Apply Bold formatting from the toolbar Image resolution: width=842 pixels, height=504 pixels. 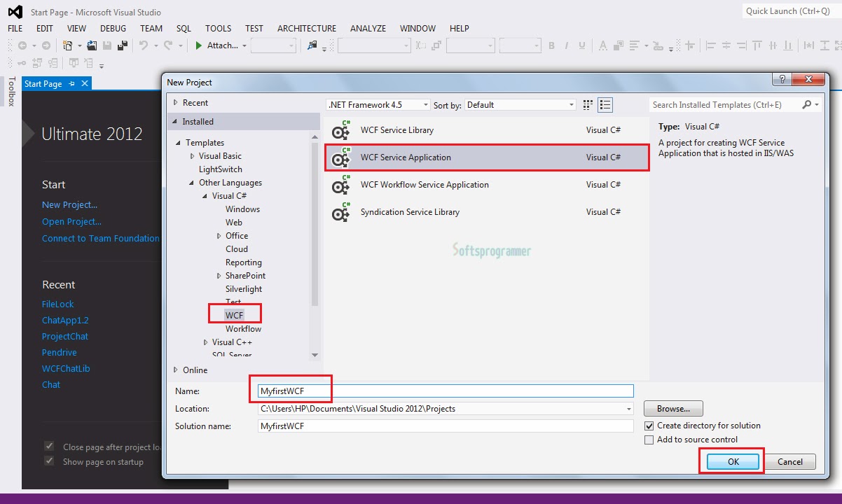(552, 44)
